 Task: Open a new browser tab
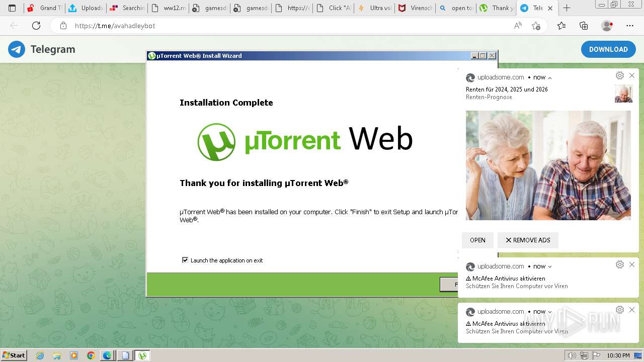click(567, 8)
